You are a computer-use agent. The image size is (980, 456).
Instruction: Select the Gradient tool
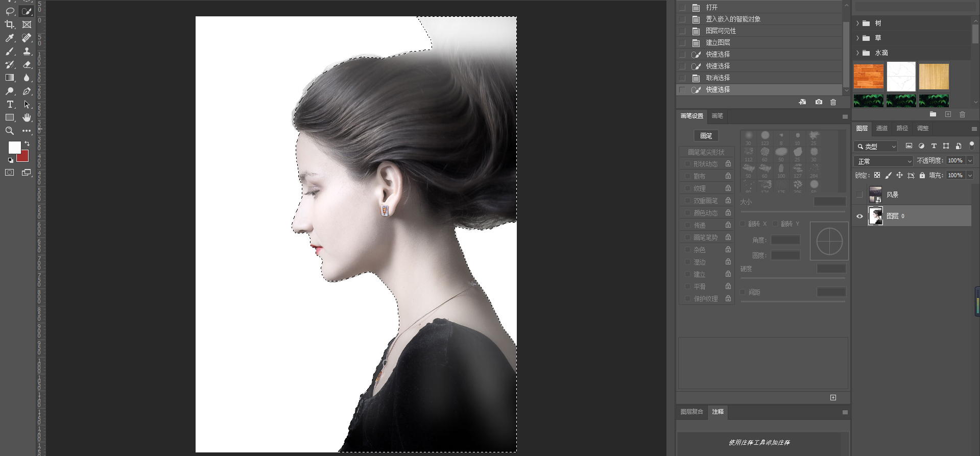pyautogui.click(x=10, y=78)
